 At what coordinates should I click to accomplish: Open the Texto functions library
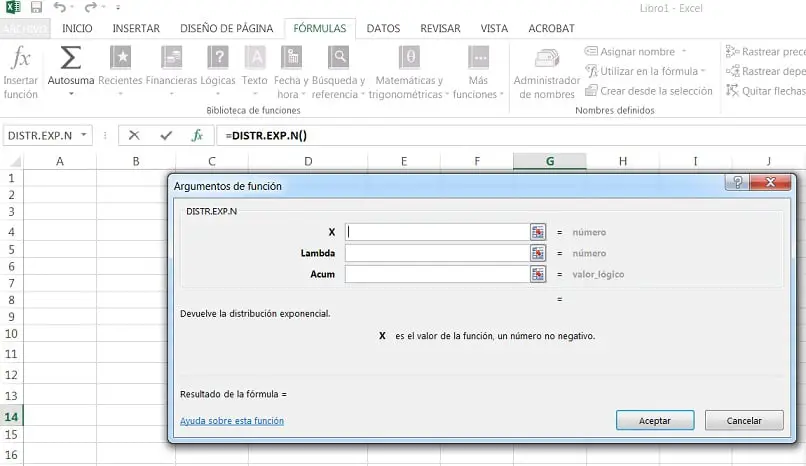point(255,71)
